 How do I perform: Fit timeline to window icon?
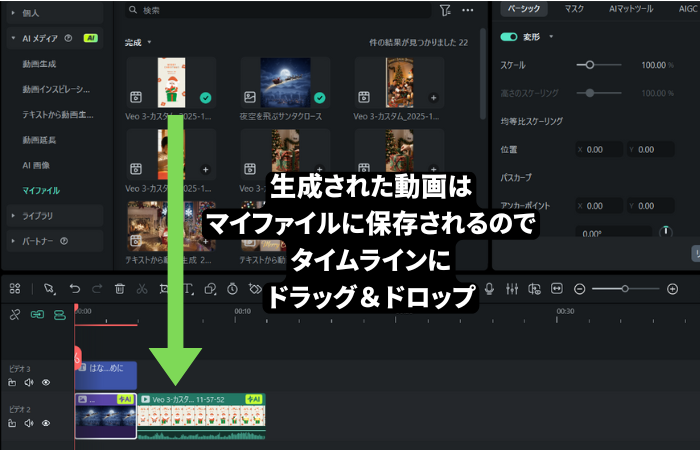(557, 289)
